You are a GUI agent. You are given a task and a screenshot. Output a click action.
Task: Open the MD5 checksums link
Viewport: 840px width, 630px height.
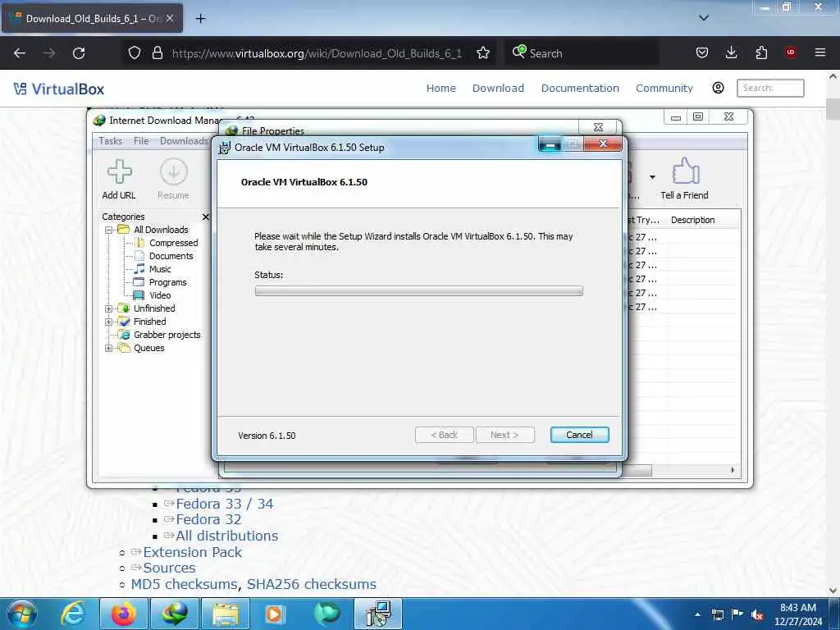(x=184, y=584)
